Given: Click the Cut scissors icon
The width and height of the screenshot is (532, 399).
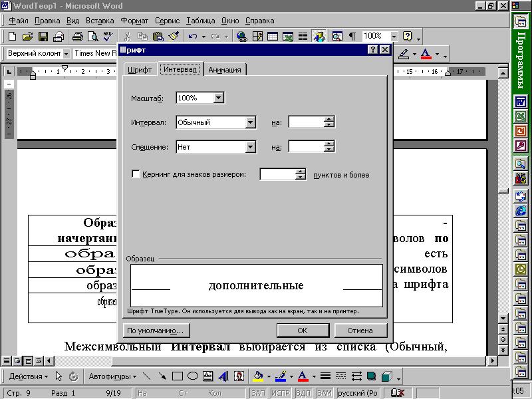Looking at the screenshot, I should pos(128,37).
